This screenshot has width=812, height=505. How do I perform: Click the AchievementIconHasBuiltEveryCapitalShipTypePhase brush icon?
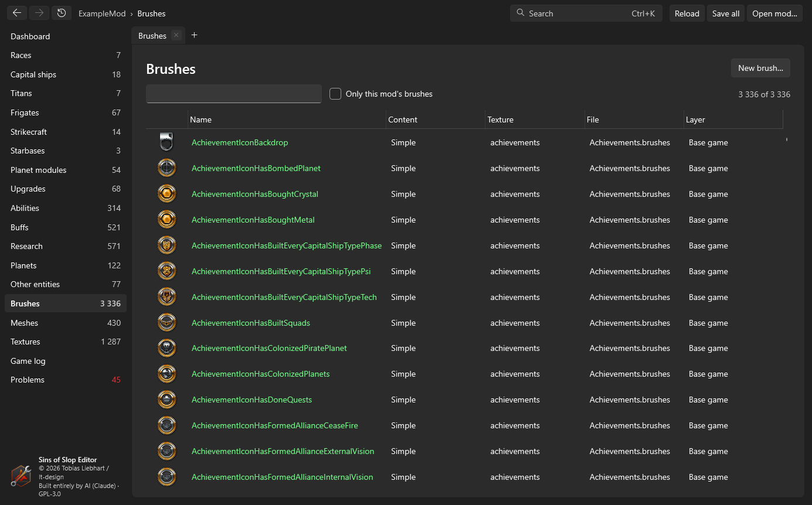tap(167, 245)
